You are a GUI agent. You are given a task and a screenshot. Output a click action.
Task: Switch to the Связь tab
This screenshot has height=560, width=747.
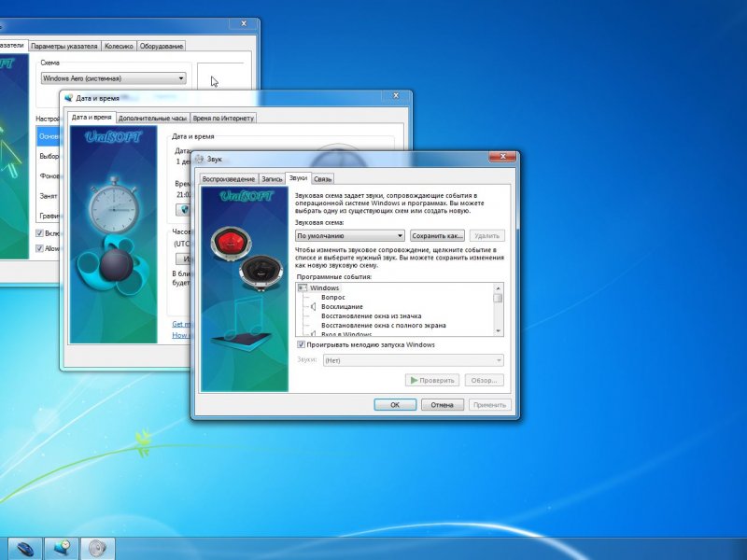pyautogui.click(x=322, y=179)
